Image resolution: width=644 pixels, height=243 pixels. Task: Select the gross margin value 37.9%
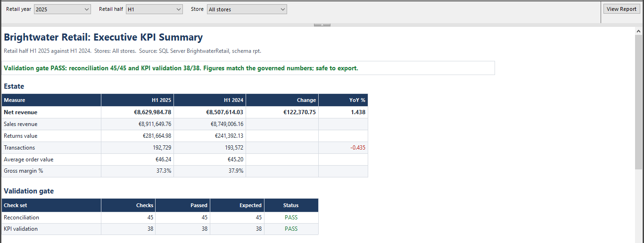(x=236, y=171)
